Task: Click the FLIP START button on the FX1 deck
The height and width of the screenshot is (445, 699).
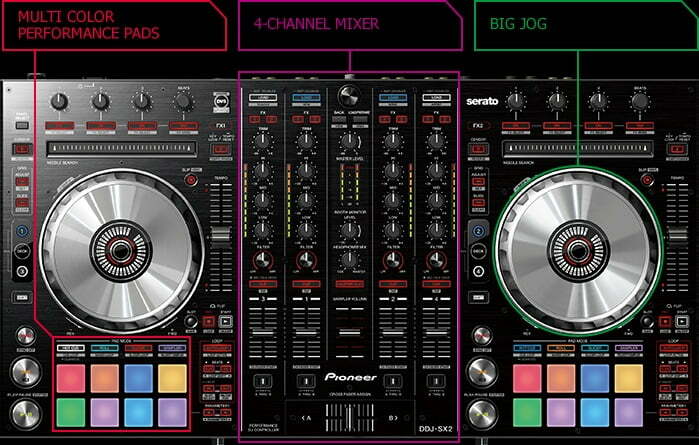Action: coord(226,321)
